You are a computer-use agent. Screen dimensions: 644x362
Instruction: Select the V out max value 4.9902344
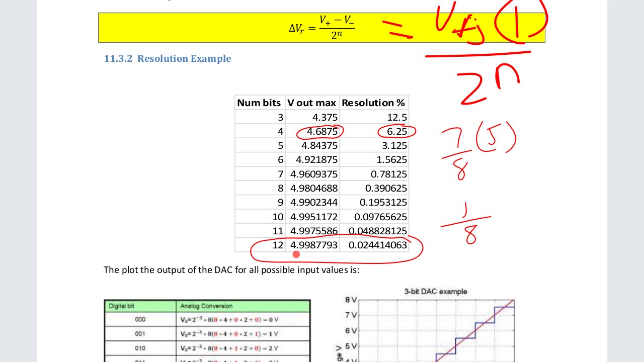[314, 202]
